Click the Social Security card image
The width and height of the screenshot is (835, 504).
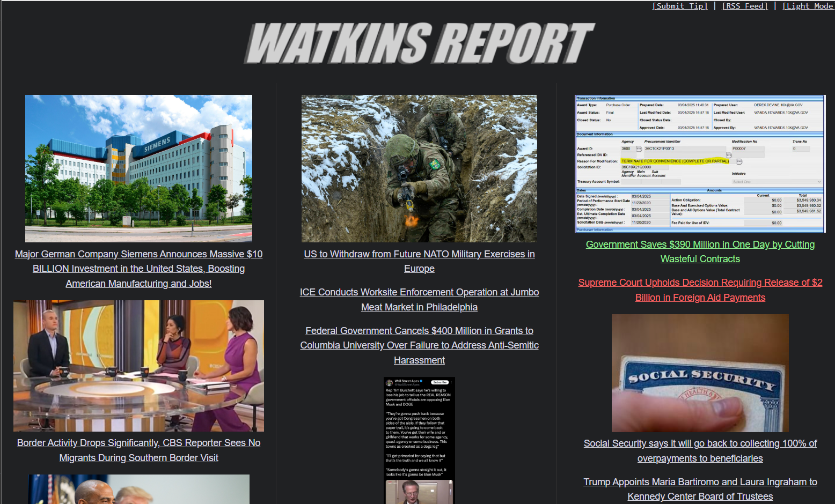click(700, 373)
